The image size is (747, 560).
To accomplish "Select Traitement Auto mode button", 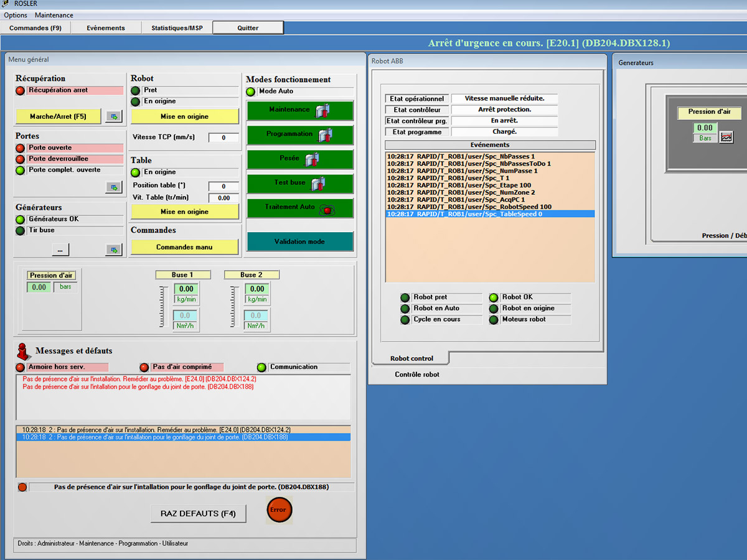I will pyautogui.click(x=300, y=208).
